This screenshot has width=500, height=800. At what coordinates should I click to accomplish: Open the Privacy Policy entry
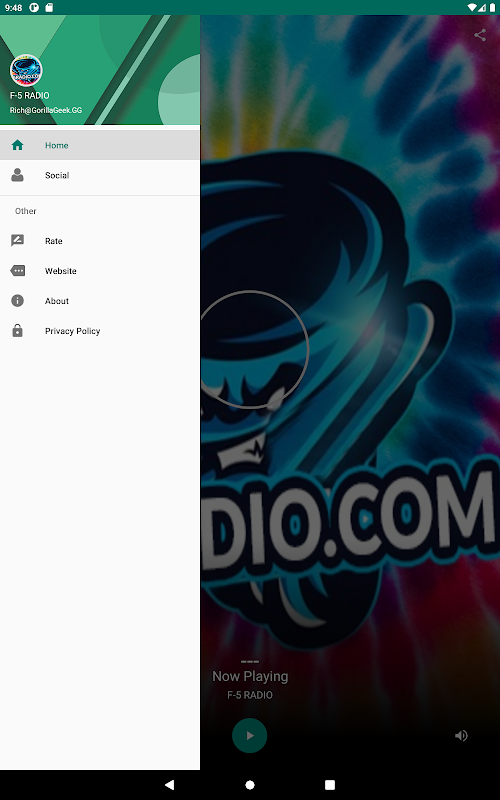pyautogui.click(x=99, y=331)
